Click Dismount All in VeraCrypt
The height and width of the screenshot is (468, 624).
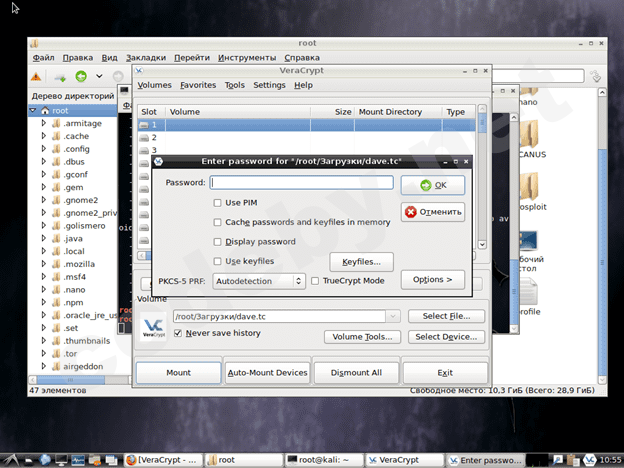(356, 372)
